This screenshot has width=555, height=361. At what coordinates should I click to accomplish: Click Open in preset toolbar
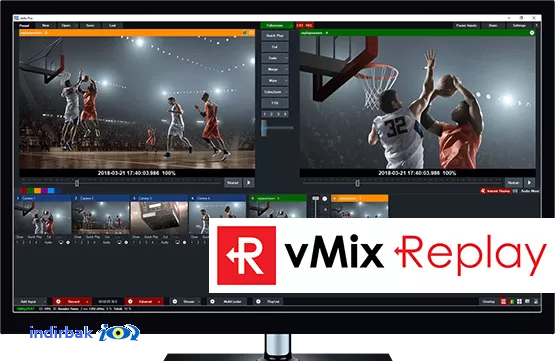pos(66,25)
